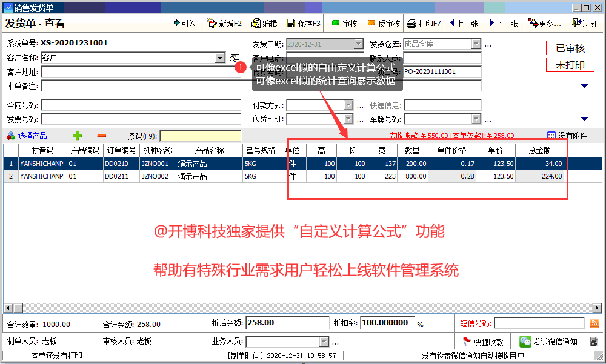Screen dimensions: 606x364
Task: Click 发送微信通知 WeChat notify button
Action: [549, 342]
